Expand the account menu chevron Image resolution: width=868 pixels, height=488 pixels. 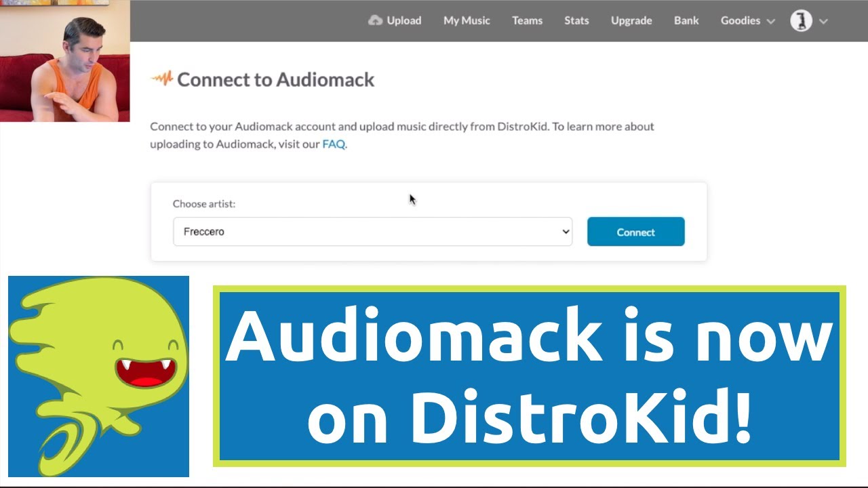(x=823, y=21)
